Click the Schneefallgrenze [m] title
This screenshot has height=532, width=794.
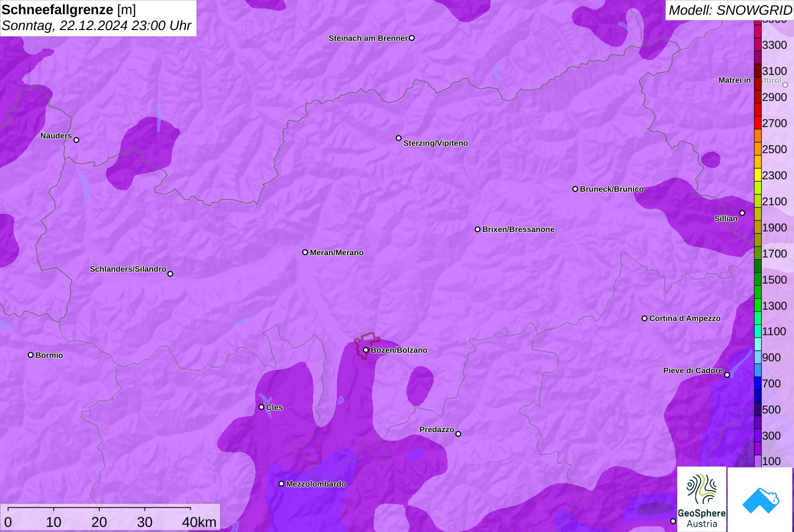pyautogui.click(x=69, y=10)
